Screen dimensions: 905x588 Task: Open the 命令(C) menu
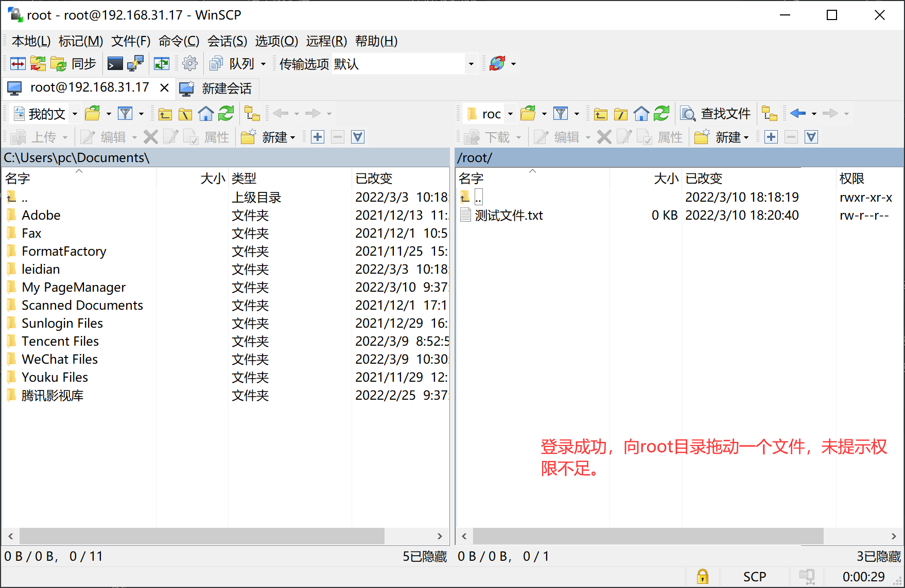click(179, 41)
